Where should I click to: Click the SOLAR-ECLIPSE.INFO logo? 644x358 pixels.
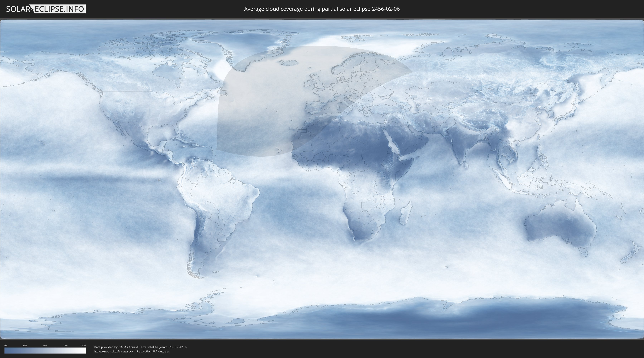coord(46,9)
